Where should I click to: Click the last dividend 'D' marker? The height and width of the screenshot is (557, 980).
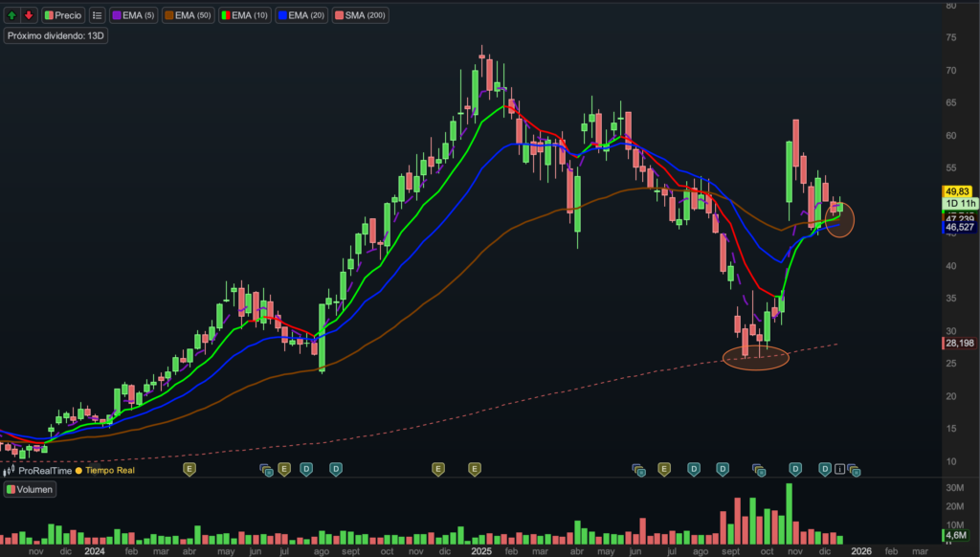tap(824, 469)
